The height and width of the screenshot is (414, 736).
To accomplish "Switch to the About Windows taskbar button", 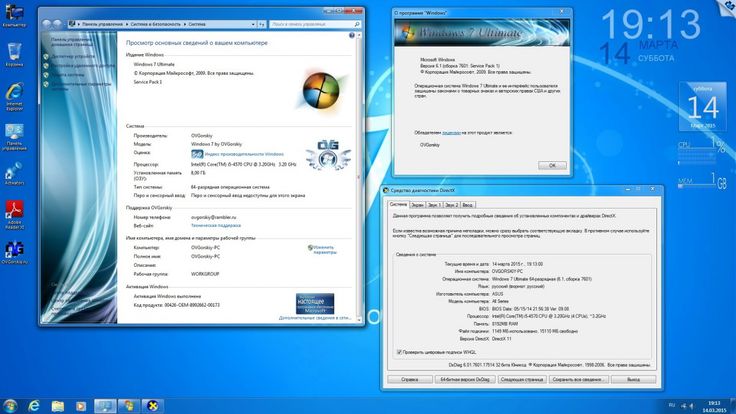I will 129,406.
